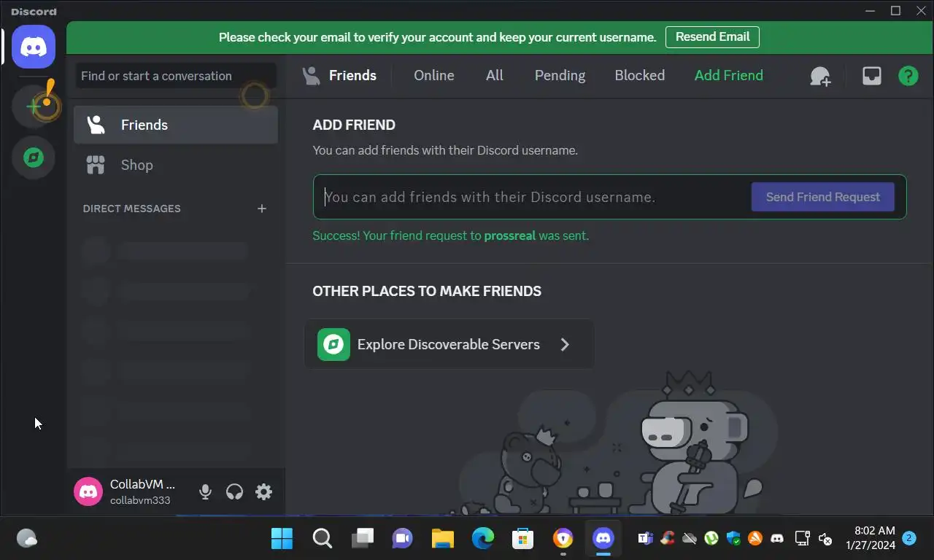
Task: Click the DIRECT MESSAGES heading
Action: tap(131, 209)
